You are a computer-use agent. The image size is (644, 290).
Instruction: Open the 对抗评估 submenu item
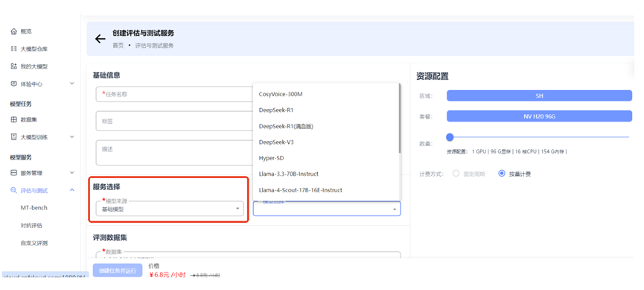click(31, 225)
